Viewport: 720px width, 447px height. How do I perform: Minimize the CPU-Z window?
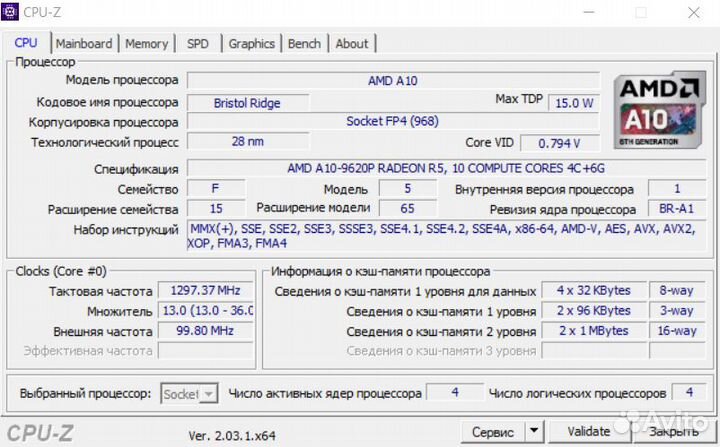pyautogui.click(x=589, y=12)
